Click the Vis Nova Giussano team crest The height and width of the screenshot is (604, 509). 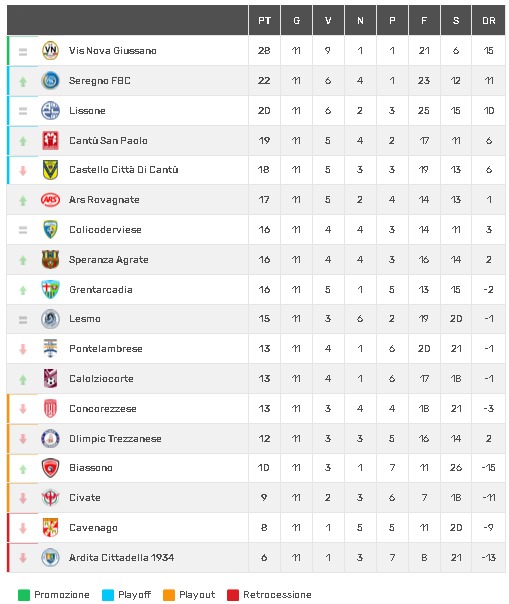50,50
